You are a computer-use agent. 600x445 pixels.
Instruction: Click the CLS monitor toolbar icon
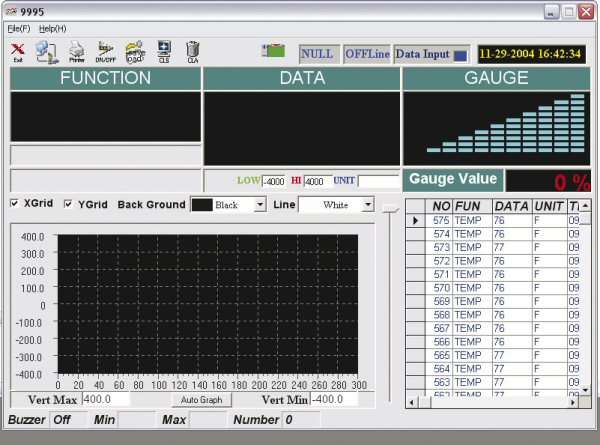(164, 51)
